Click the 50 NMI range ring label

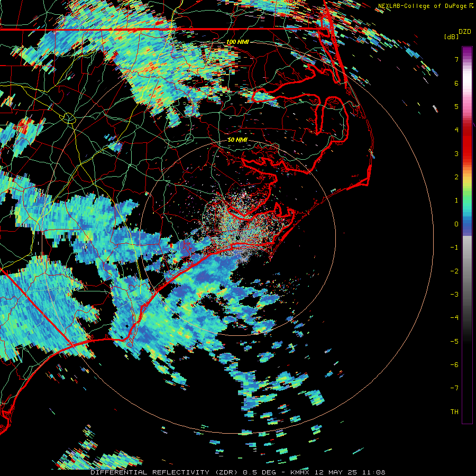tap(237, 140)
